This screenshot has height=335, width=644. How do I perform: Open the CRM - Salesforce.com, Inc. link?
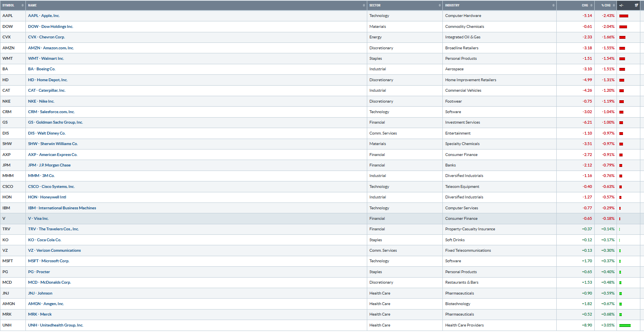pos(51,112)
